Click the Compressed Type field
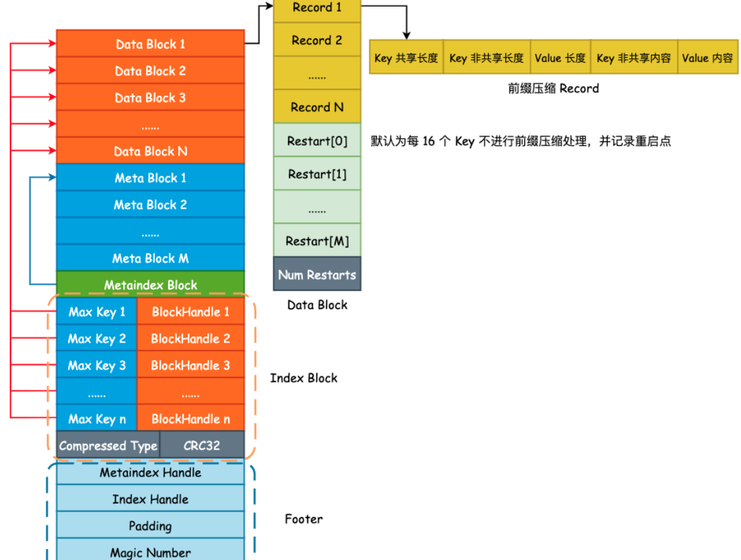741x560 pixels. [x=108, y=445]
